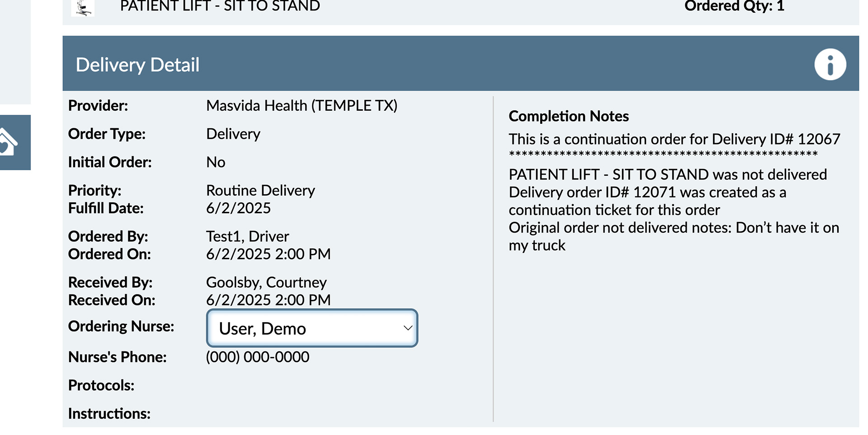
Task: Click the Routine Delivery priority value
Action: click(260, 191)
